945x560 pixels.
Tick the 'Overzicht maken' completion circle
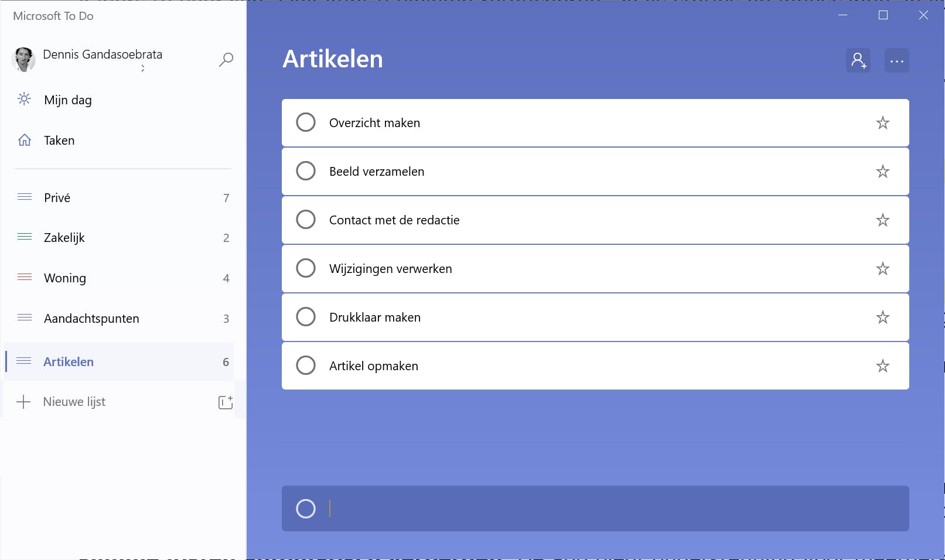click(306, 122)
